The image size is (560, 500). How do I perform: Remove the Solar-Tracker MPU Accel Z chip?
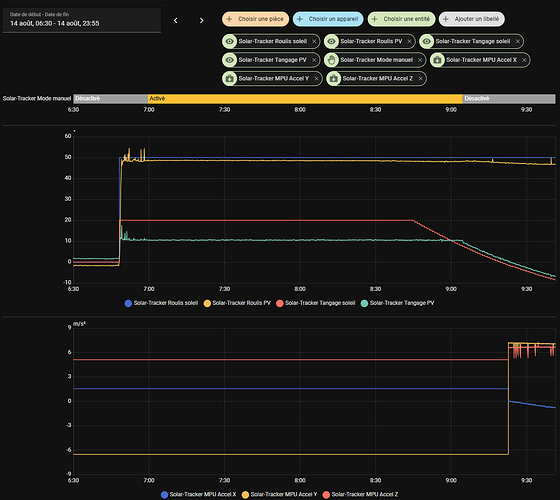point(420,79)
